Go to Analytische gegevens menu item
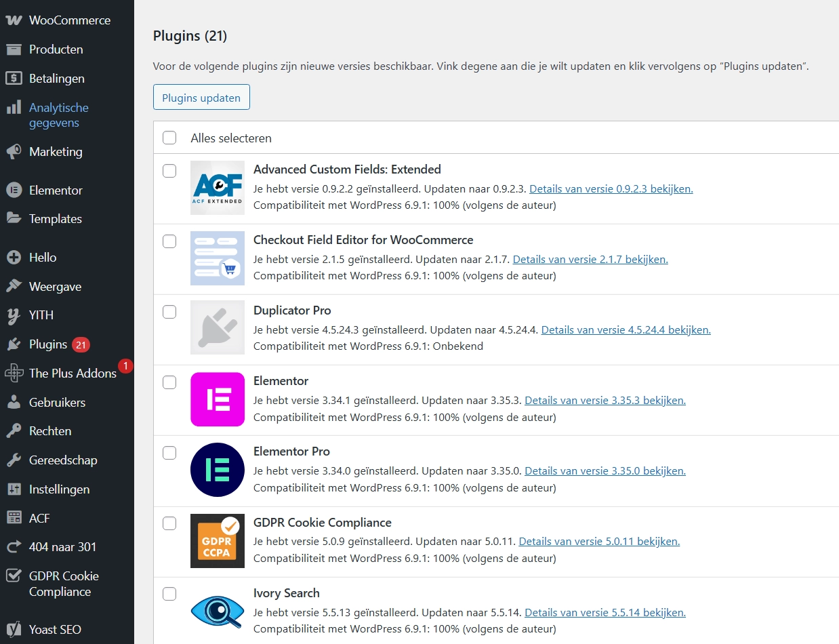Image resolution: width=839 pixels, height=644 pixels. [58, 115]
